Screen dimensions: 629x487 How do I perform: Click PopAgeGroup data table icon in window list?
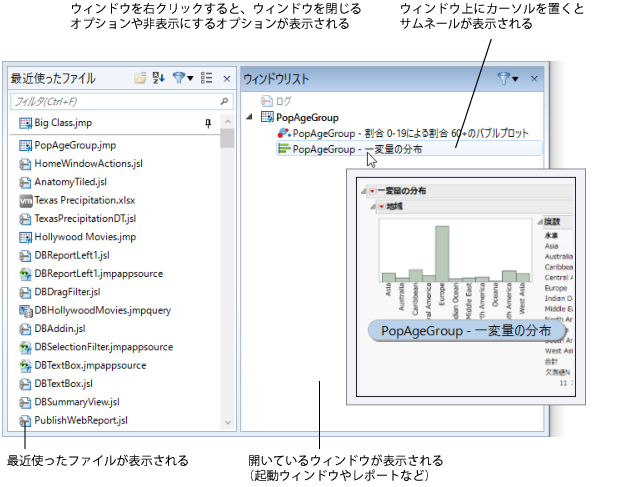(267, 117)
